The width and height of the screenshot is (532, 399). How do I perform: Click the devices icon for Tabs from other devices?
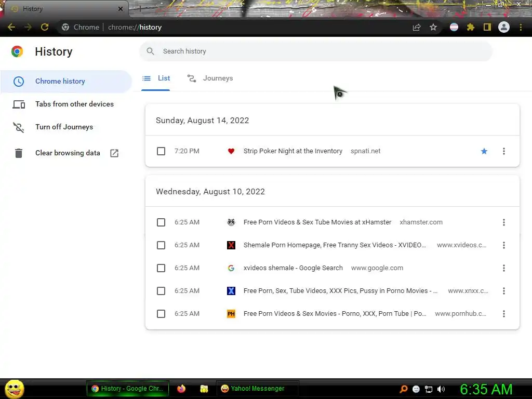pos(19,104)
